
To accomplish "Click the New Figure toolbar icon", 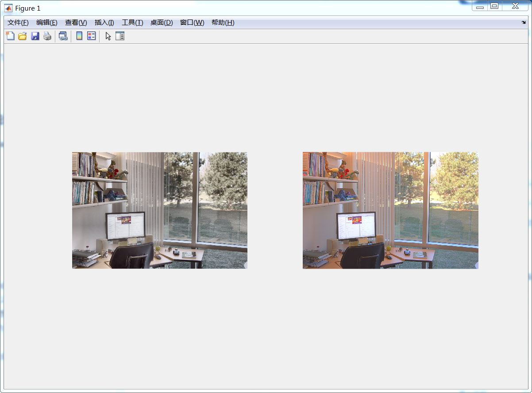I will (x=10, y=36).
